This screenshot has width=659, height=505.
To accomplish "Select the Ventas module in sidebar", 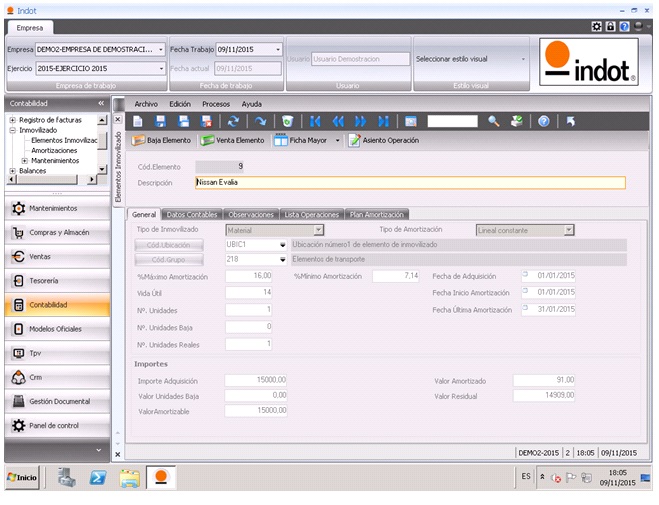I will [57, 257].
